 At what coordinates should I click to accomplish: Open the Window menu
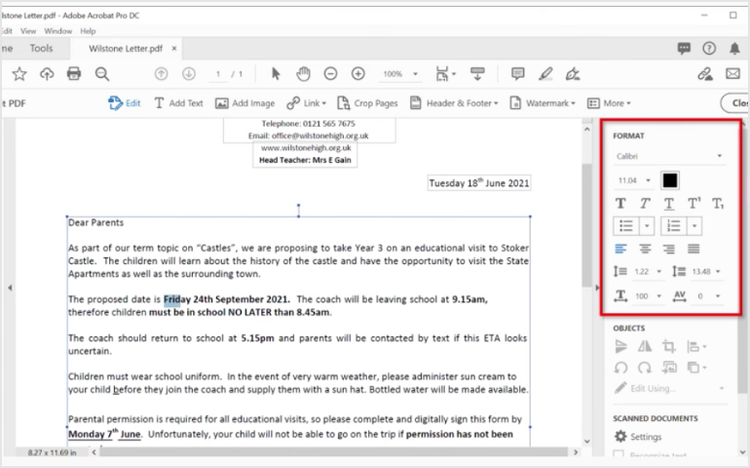tap(58, 31)
